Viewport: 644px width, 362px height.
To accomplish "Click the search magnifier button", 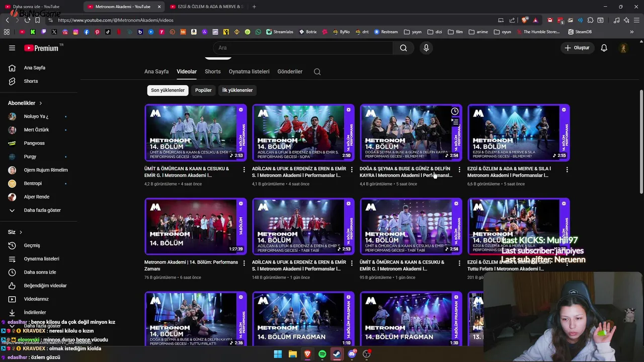I will (x=404, y=48).
